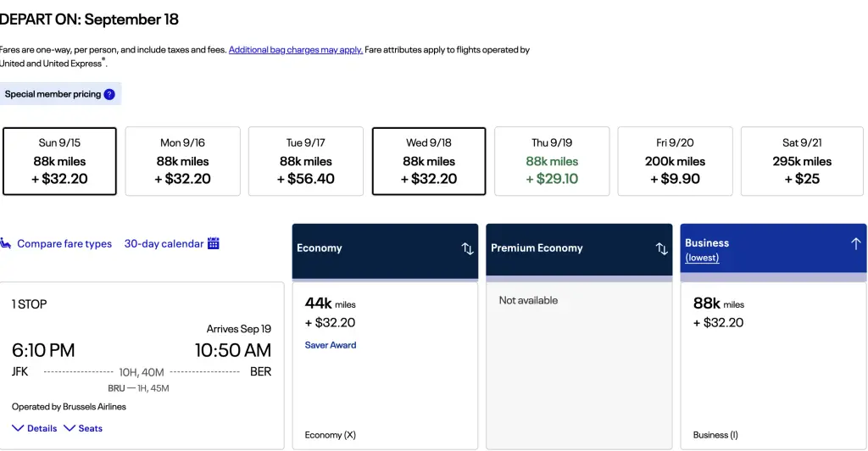The image size is (868, 451).
Task: Choose Tue 9/17 fare date
Action: pos(305,161)
